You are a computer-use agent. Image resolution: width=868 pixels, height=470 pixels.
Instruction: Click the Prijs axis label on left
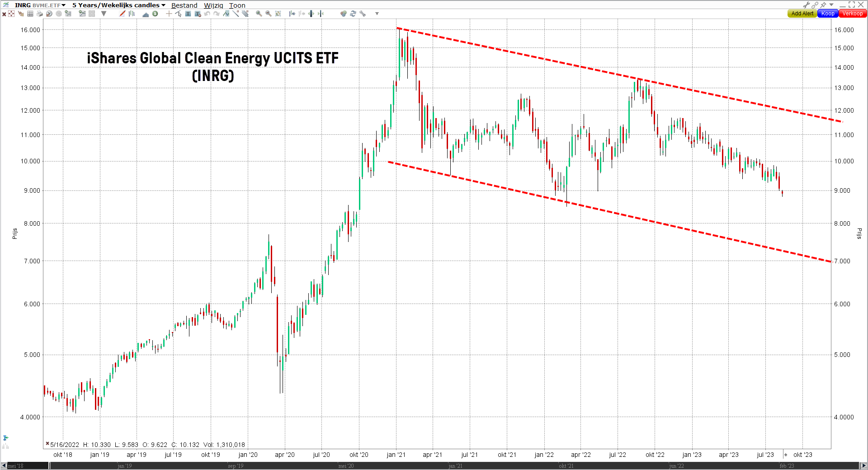coord(14,233)
